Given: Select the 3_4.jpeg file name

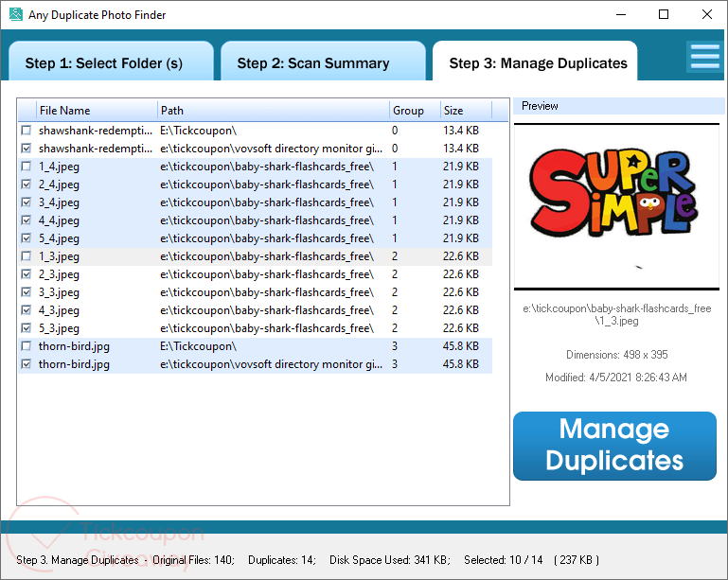Looking at the screenshot, I should [59, 202].
